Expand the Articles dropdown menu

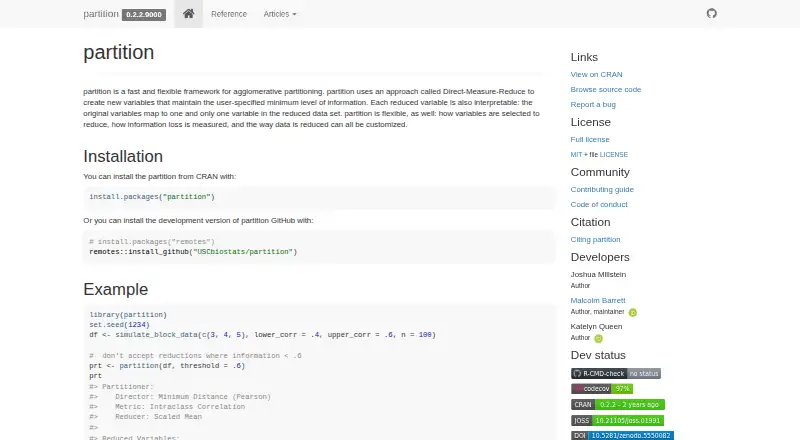(x=280, y=14)
